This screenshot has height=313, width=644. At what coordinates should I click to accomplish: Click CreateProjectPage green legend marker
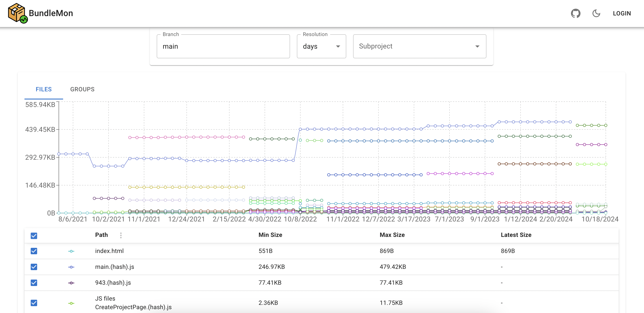[71, 303]
